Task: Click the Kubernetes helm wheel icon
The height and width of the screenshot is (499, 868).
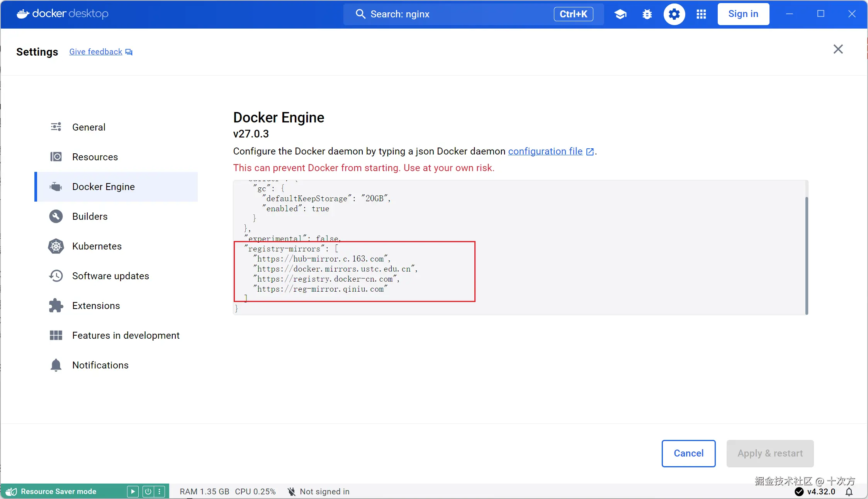Action: 56,246
